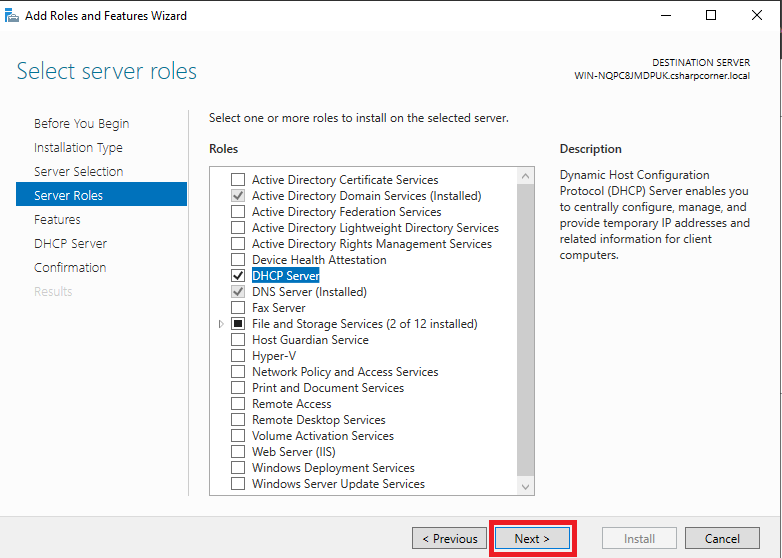Uncheck the DHCP Server checkbox

click(238, 276)
